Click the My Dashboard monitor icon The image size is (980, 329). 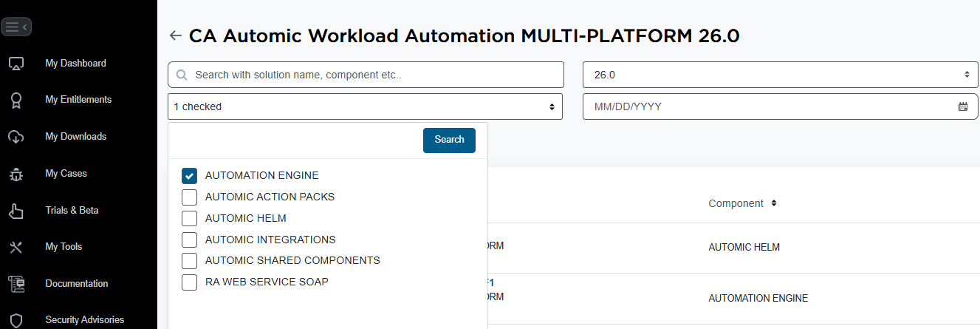pos(16,64)
